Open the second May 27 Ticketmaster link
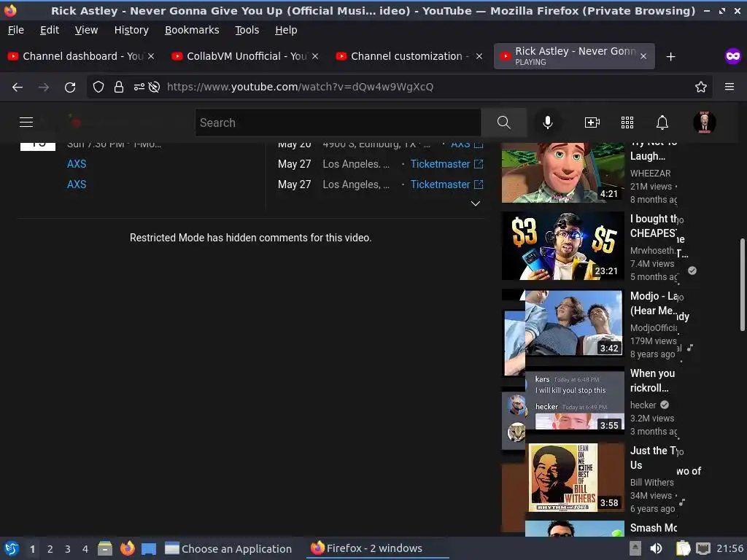The height and width of the screenshot is (560, 747). [446, 184]
